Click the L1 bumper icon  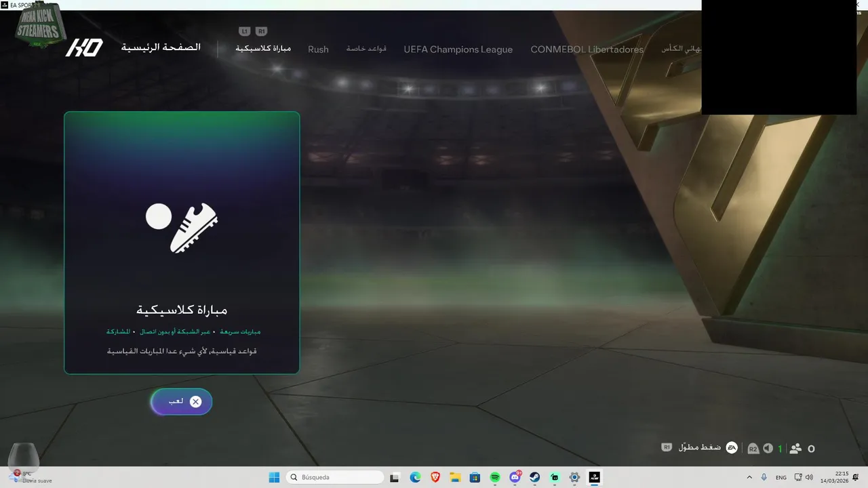click(245, 31)
